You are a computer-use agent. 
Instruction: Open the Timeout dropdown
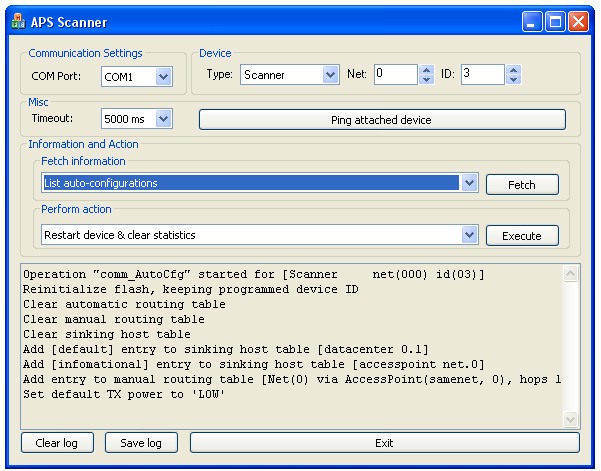click(164, 119)
